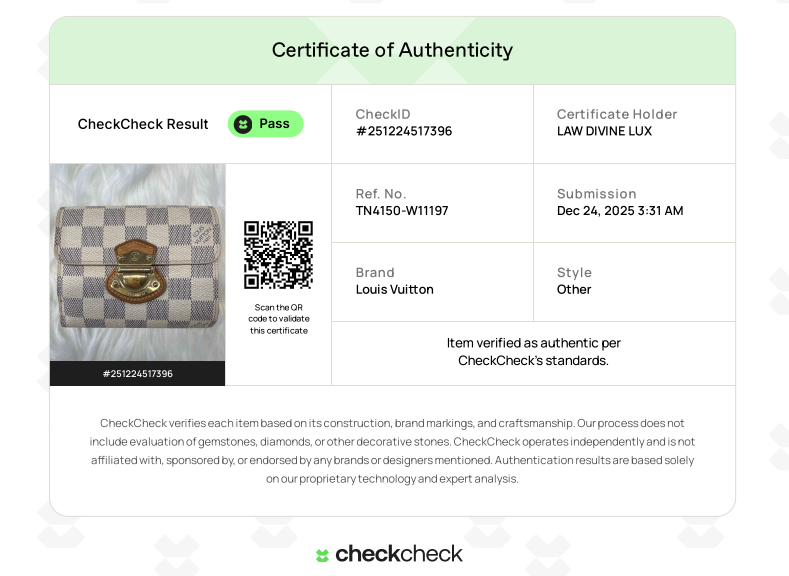The width and height of the screenshot is (789, 576).
Task: Click the 'Scan the QR code' caption
Action: click(x=279, y=319)
